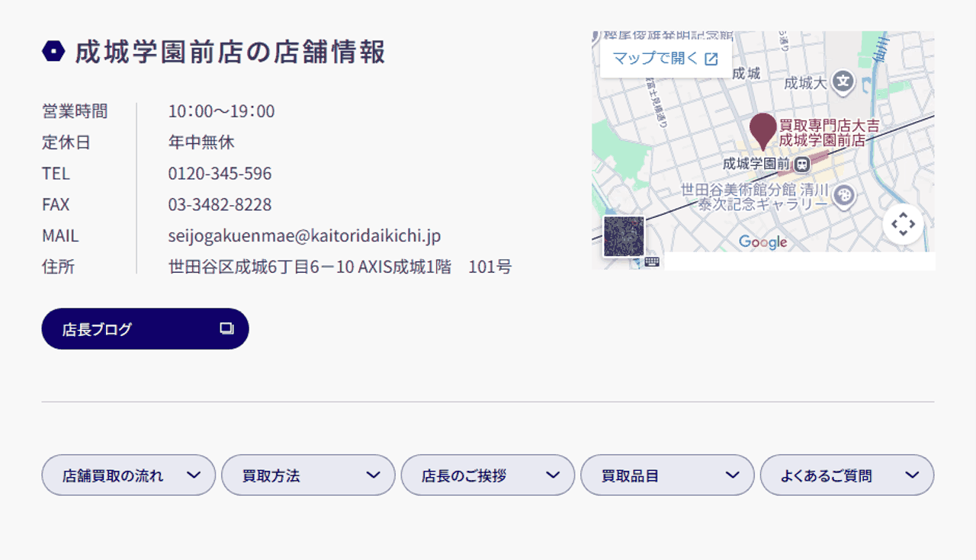Click the 営業時間 label
The width and height of the screenshot is (976, 560).
coord(75,112)
